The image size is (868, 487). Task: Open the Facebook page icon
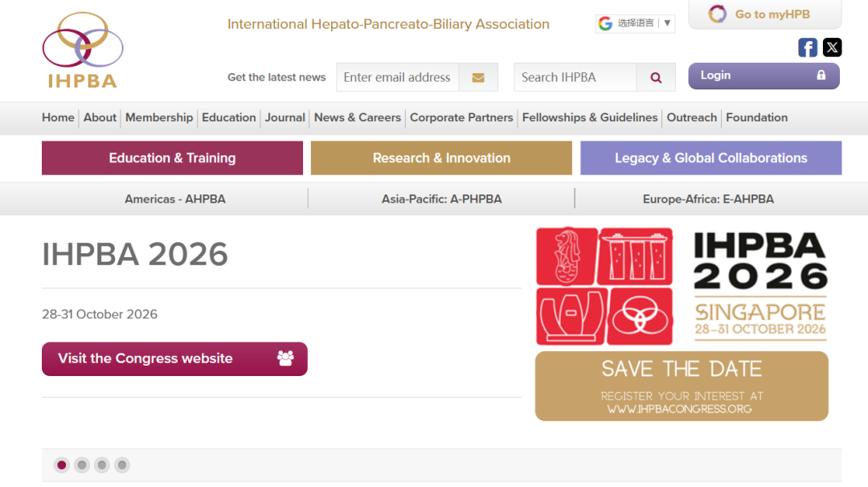[807, 47]
